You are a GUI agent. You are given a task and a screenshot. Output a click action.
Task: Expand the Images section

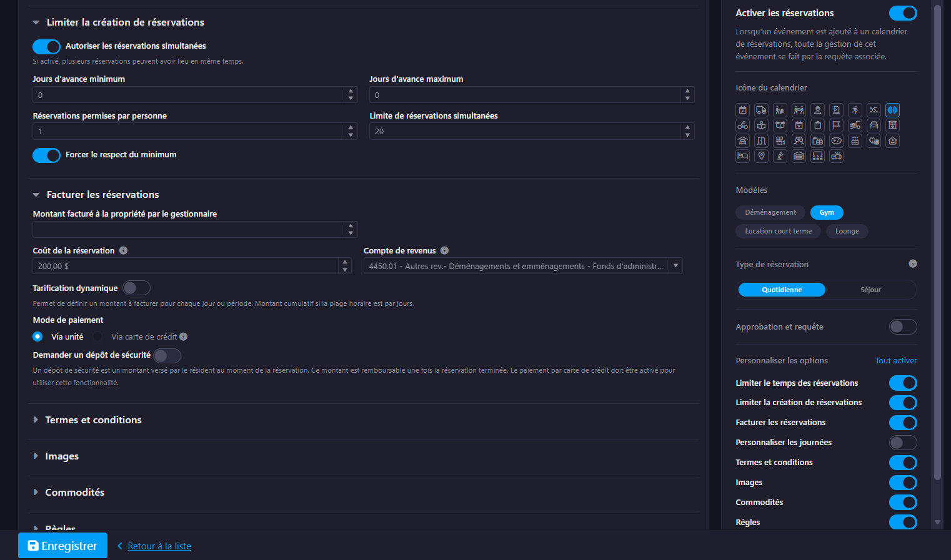(36, 456)
